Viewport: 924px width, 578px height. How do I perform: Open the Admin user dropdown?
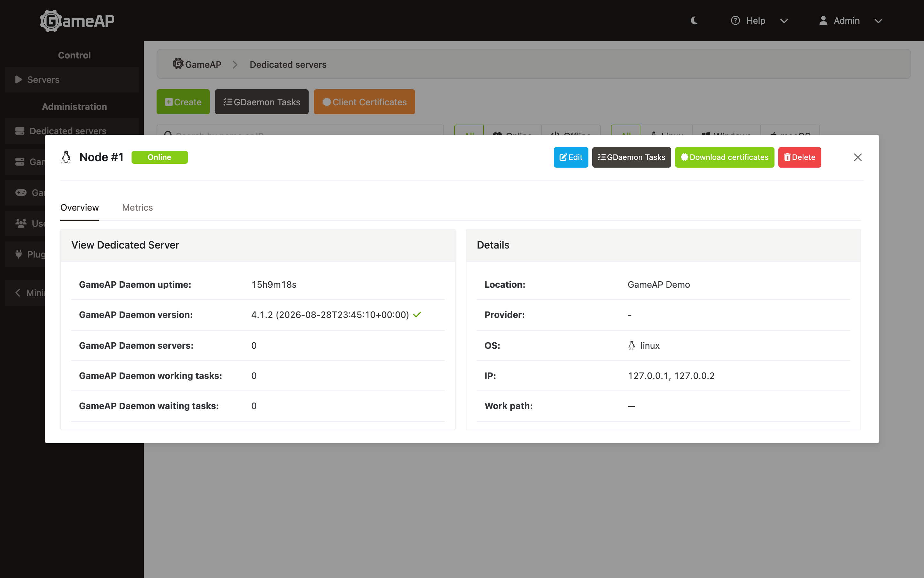851,21
